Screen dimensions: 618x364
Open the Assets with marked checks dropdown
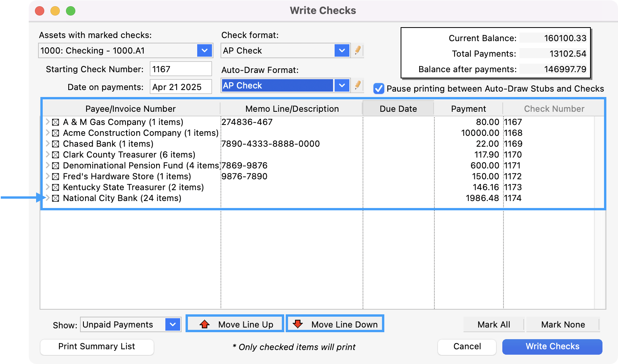pyautogui.click(x=204, y=50)
